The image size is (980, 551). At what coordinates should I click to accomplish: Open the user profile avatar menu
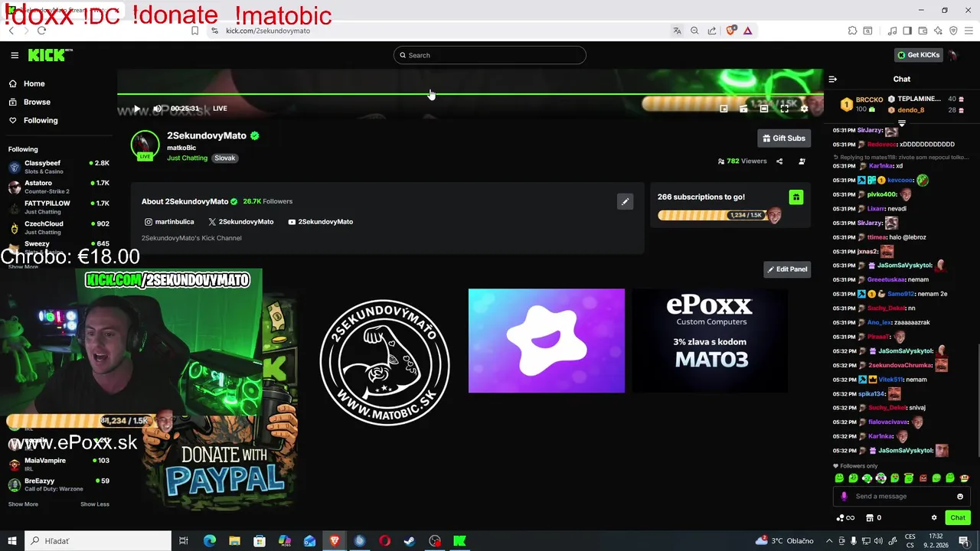(x=953, y=55)
